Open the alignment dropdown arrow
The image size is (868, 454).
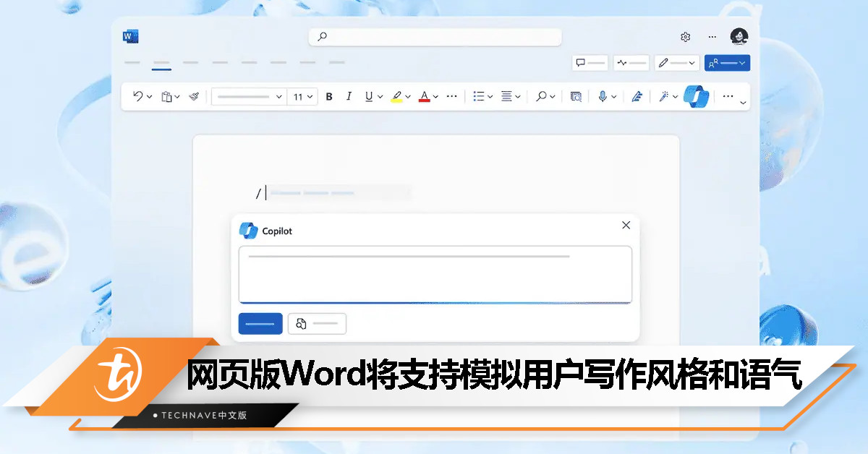tap(518, 97)
